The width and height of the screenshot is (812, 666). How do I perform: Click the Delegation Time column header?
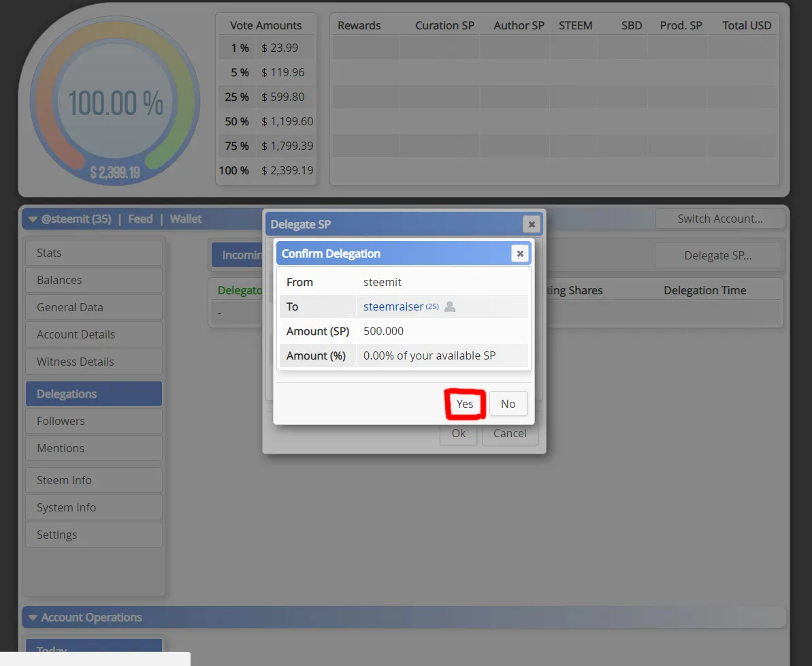pos(705,290)
